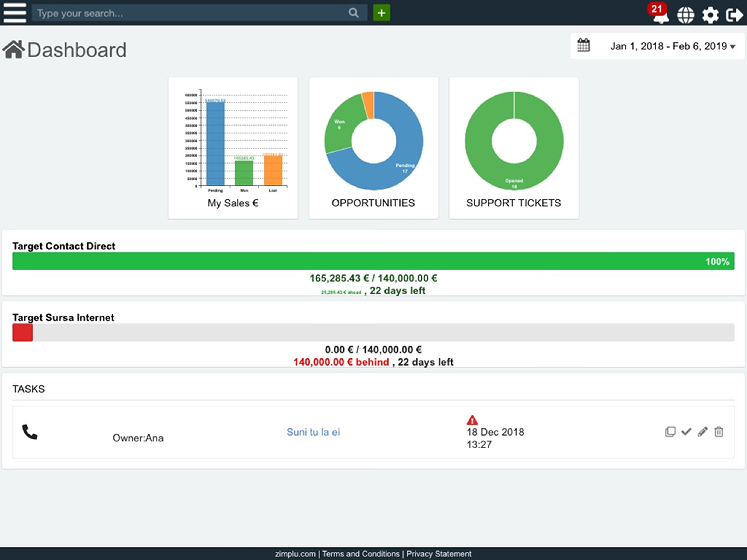Open settings gear icon
Image resolution: width=747 pixels, height=560 pixels.
[710, 15]
